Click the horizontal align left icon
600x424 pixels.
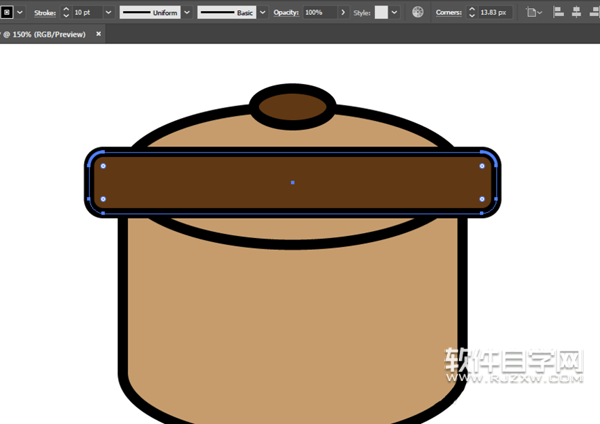tap(558, 12)
